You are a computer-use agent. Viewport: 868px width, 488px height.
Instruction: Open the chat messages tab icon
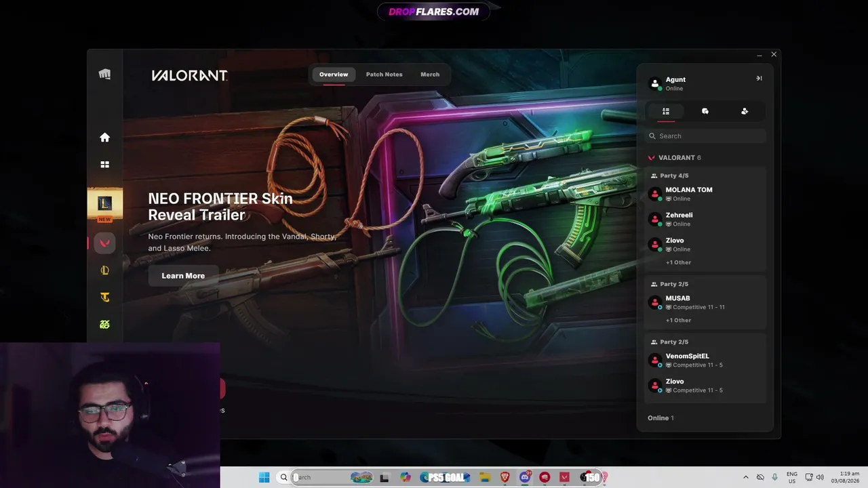(705, 111)
